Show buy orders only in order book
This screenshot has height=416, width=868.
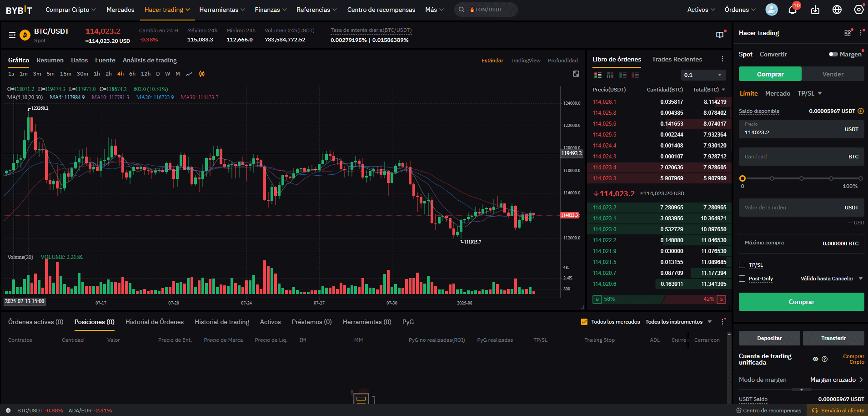623,75
